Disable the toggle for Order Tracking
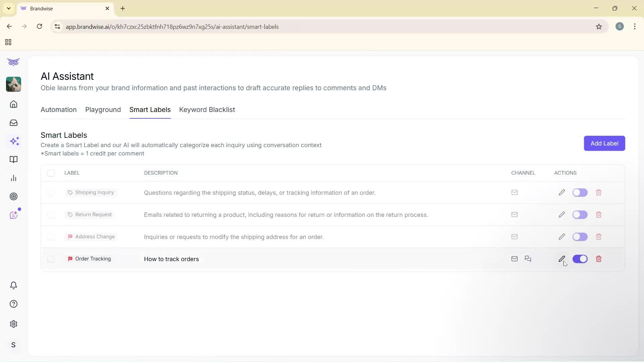 click(x=580, y=259)
